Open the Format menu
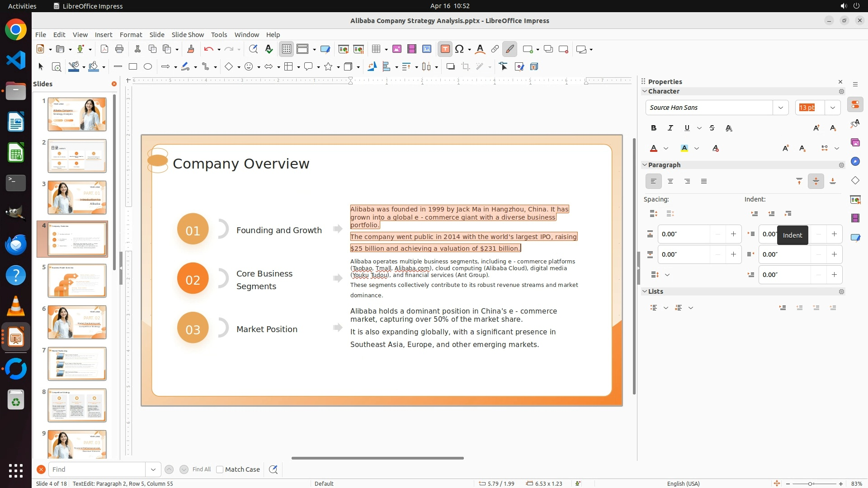This screenshot has width=868, height=488. [x=131, y=34]
